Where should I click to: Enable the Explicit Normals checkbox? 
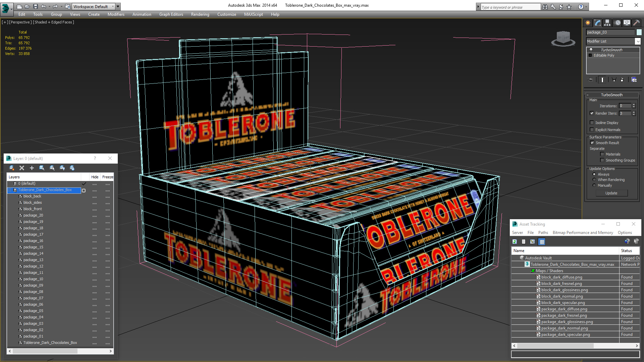[592, 130]
